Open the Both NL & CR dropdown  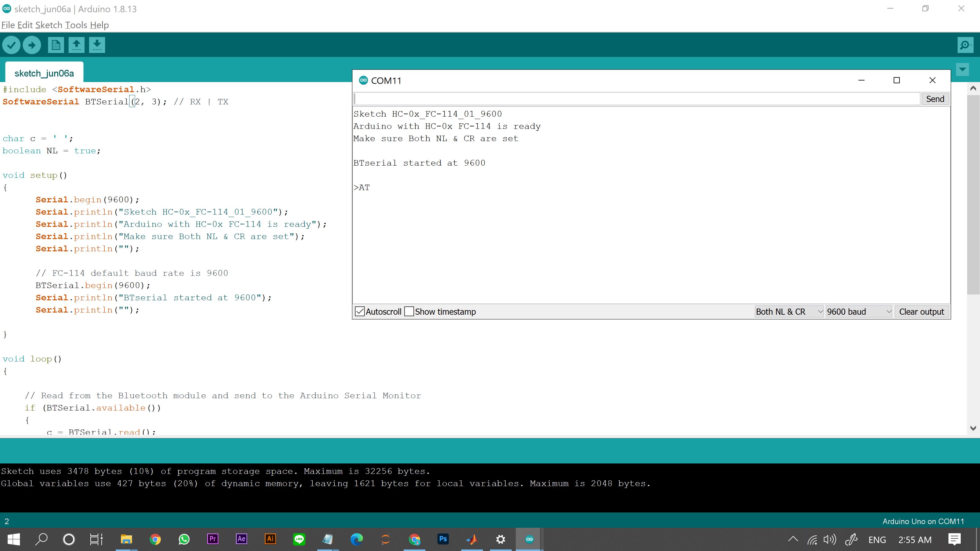[789, 311]
